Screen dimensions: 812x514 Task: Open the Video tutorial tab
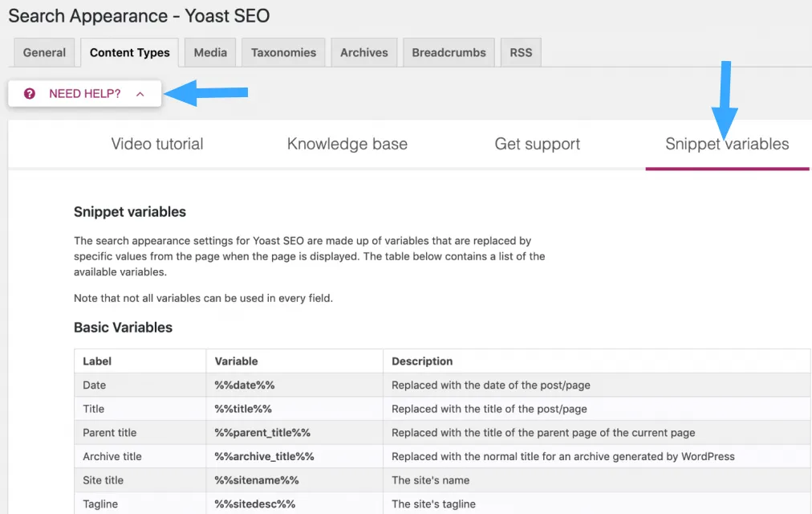click(x=156, y=144)
